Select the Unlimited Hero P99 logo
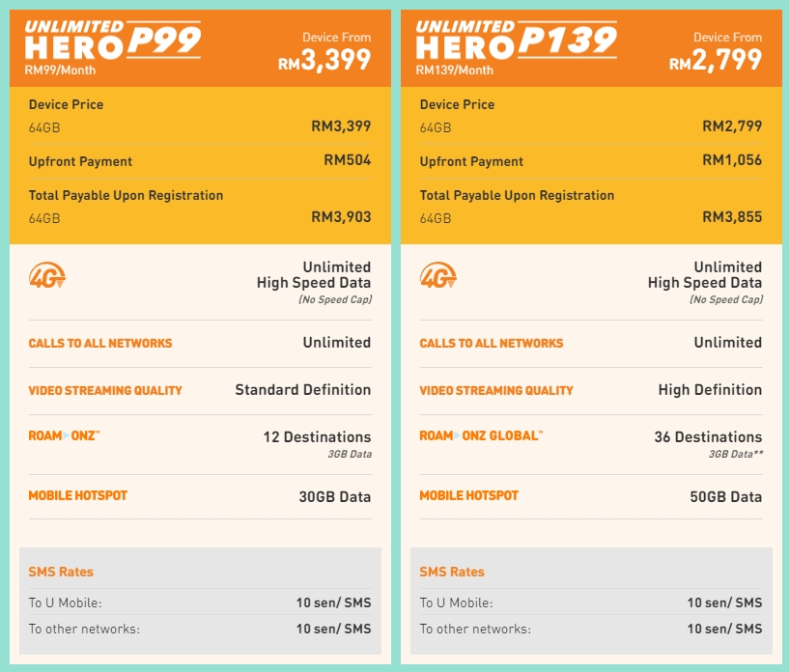Viewport: 789px width, 672px height. tap(114, 41)
